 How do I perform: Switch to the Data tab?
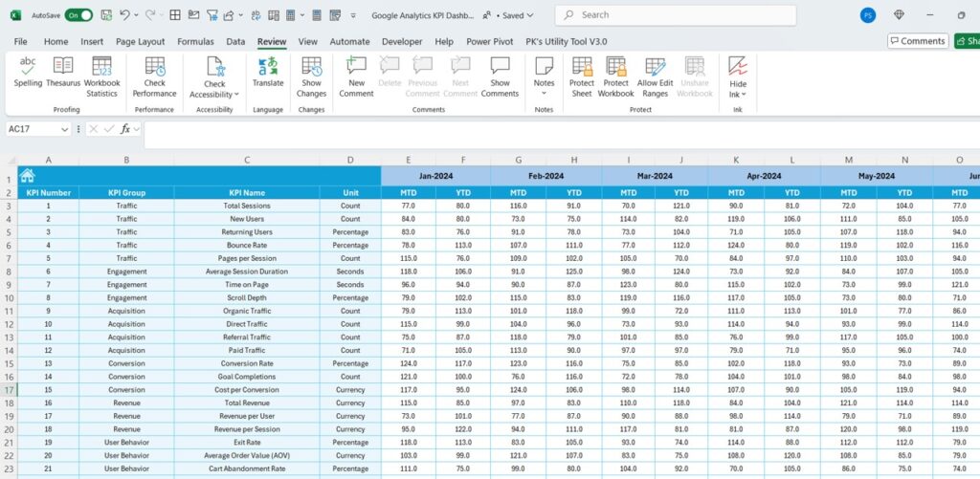[x=235, y=41]
